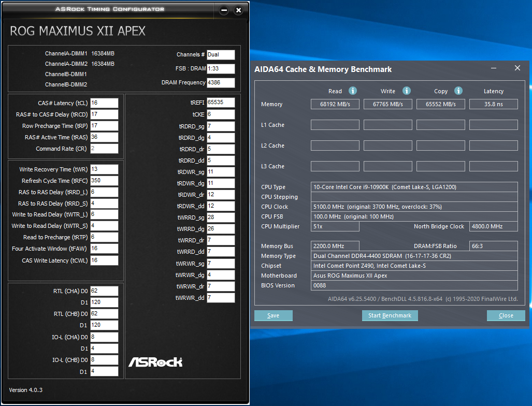The width and height of the screenshot is (532, 406).
Task: Minimize the ASRock Timing Configurator window
Action: (x=224, y=10)
